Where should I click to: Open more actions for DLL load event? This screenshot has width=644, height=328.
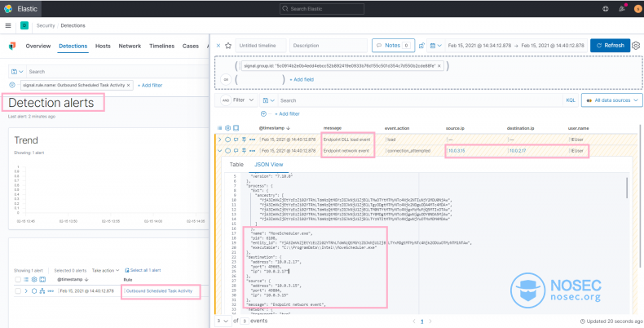coord(252,140)
